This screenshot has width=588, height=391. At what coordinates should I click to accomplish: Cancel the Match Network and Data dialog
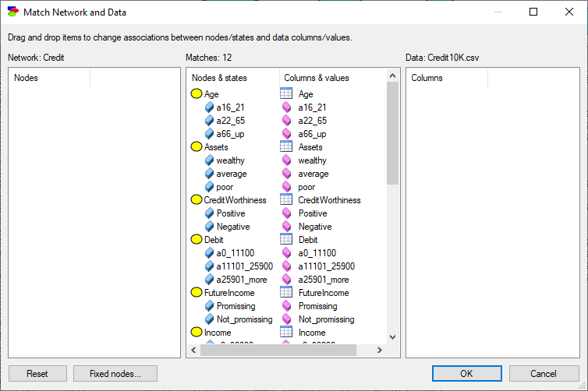(544, 373)
